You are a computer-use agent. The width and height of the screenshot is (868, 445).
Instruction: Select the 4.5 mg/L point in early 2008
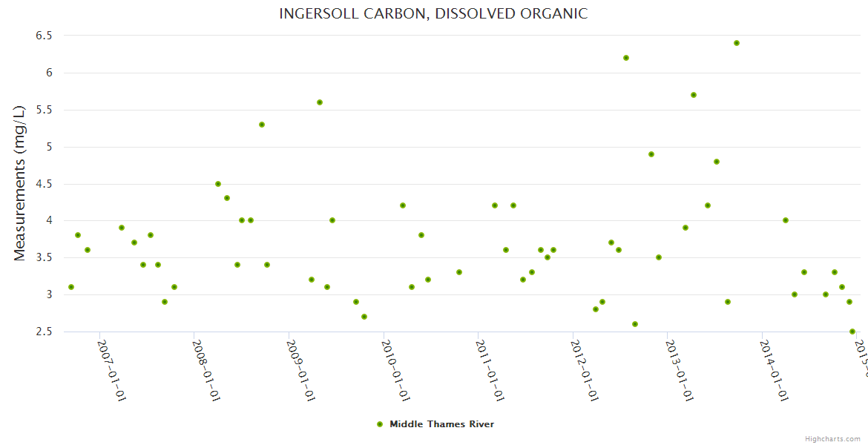[218, 184]
